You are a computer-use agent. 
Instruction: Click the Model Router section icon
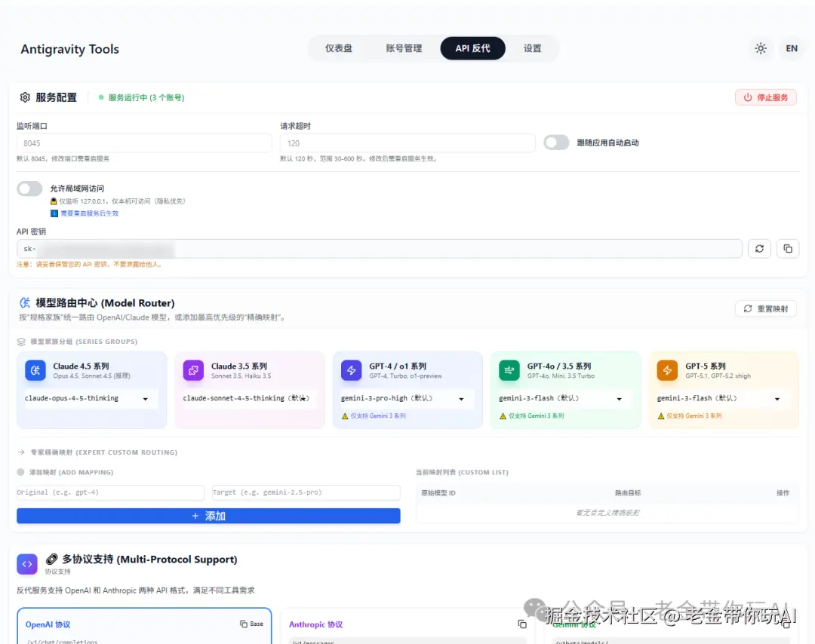point(25,303)
